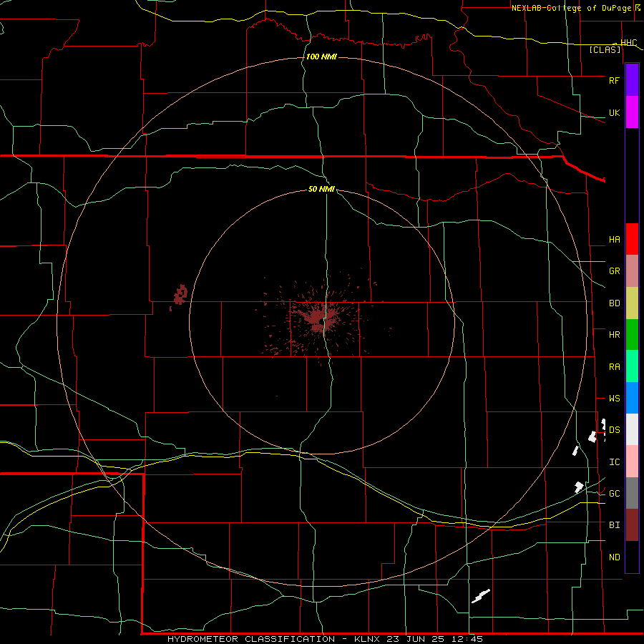
Task: Click the UK magenta legend swatch
Action: 632,112
